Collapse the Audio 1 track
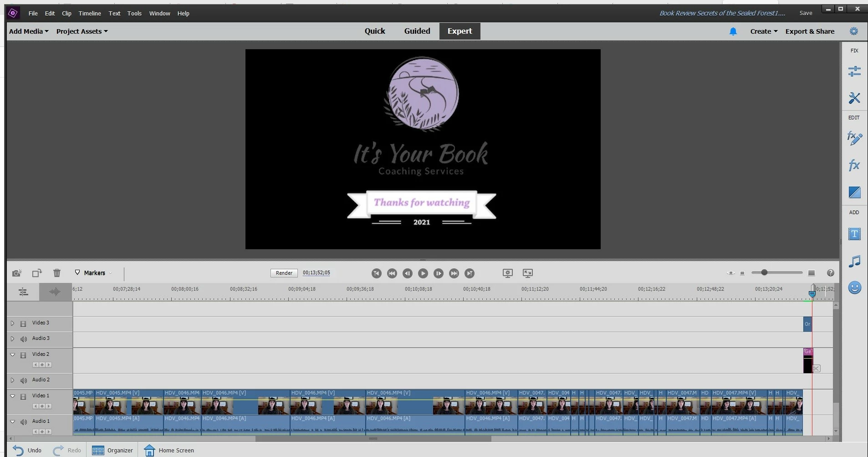 click(x=12, y=421)
